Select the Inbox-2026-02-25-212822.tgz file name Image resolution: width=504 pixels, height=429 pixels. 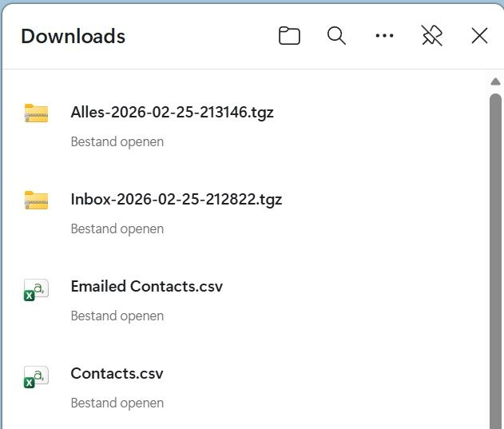click(x=177, y=200)
